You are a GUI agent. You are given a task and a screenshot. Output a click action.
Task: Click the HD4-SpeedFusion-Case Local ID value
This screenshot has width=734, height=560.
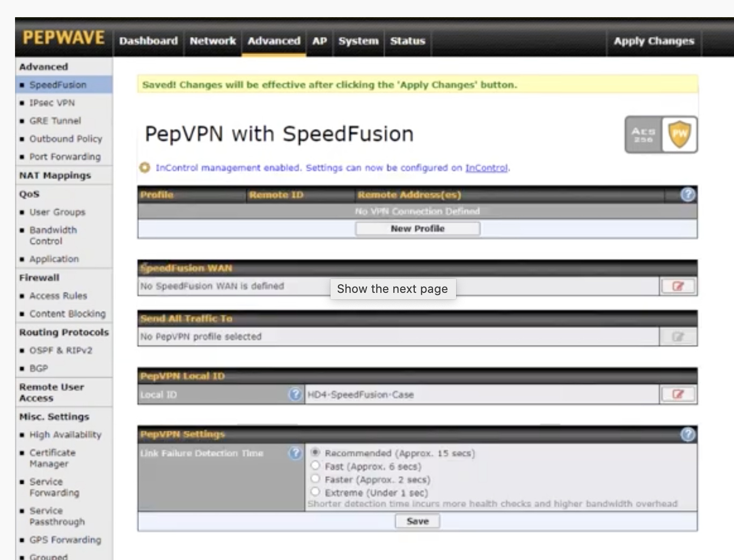point(360,395)
